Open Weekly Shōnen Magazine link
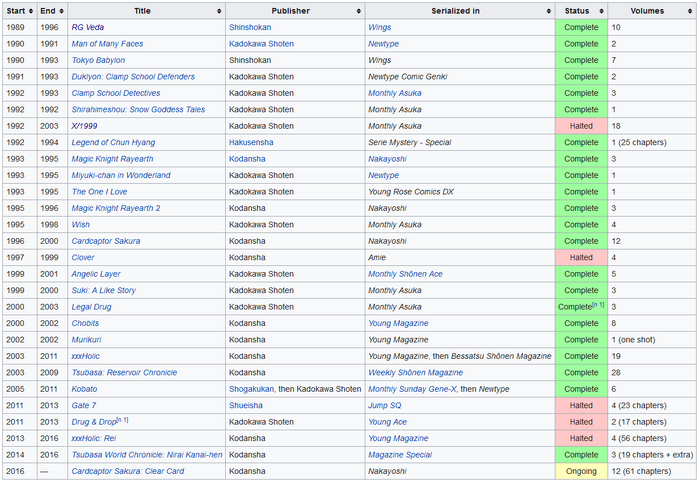The image size is (700, 483). point(416,373)
